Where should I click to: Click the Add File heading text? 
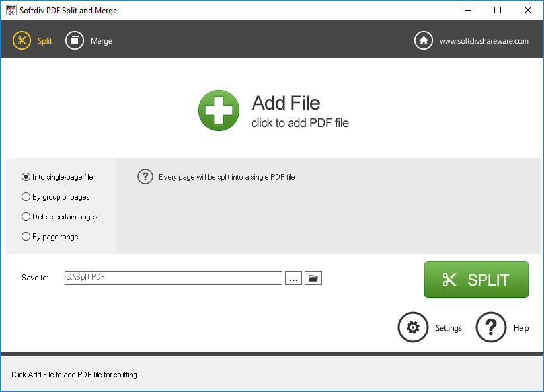(286, 103)
